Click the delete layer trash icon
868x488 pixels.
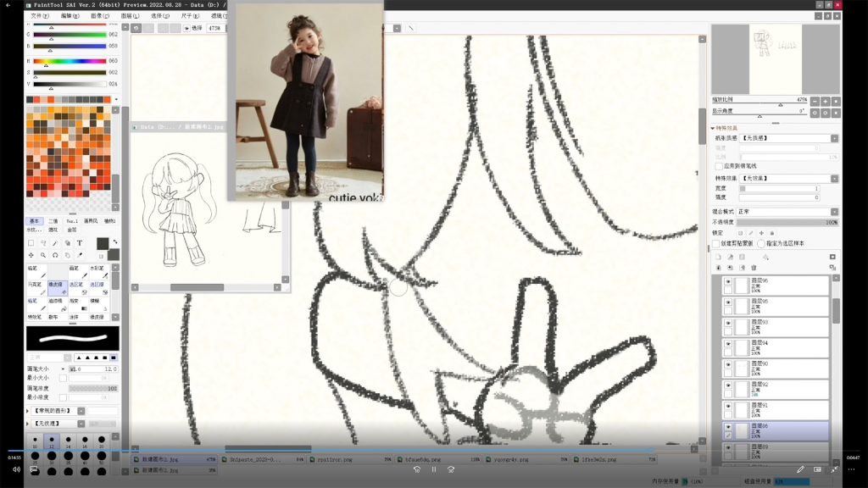754,268
